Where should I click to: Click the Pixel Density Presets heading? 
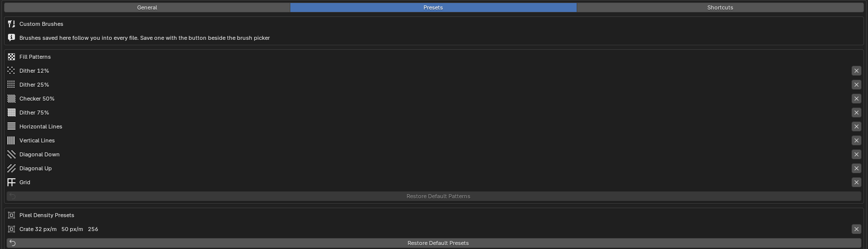47,215
